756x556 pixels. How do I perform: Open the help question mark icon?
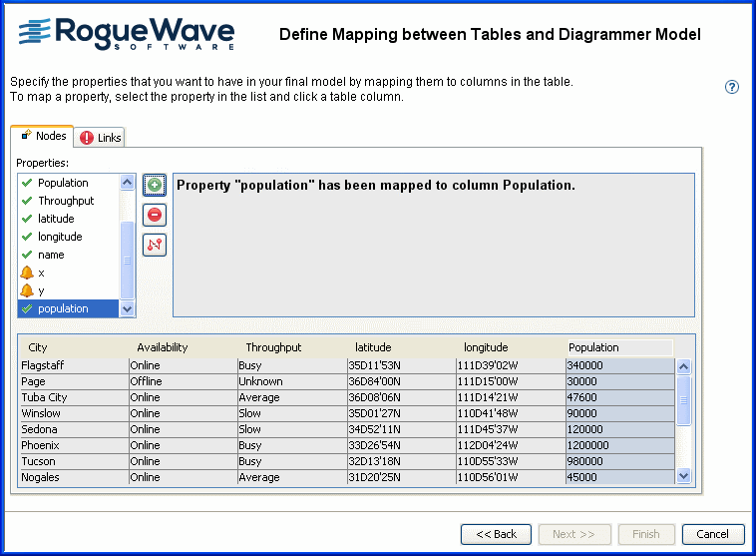click(x=732, y=87)
